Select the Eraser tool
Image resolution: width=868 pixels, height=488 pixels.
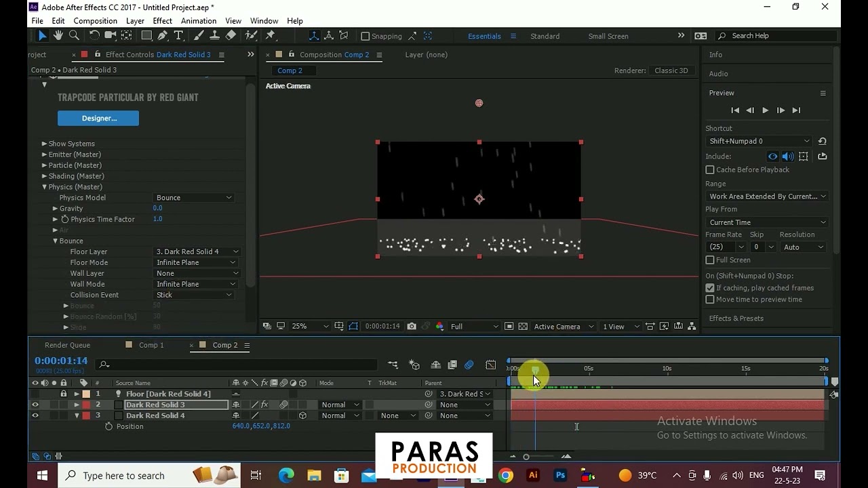pyautogui.click(x=231, y=36)
